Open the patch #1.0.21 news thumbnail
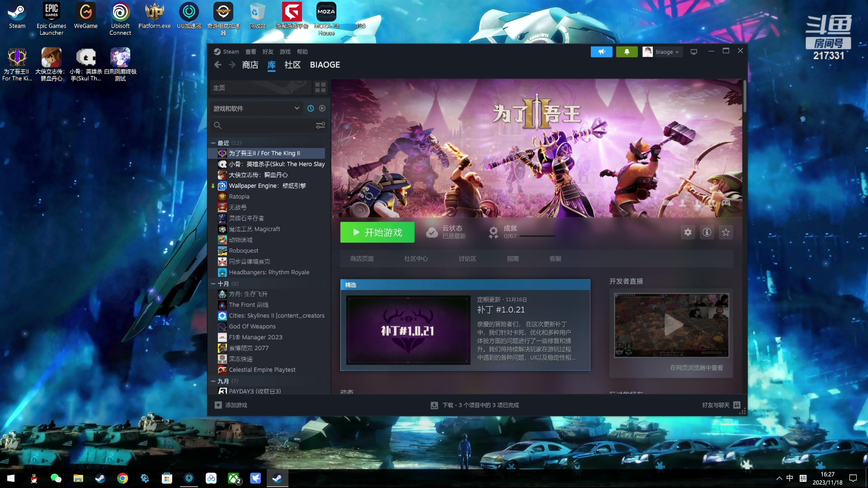This screenshot has height=488, width=868. (408, 330)
